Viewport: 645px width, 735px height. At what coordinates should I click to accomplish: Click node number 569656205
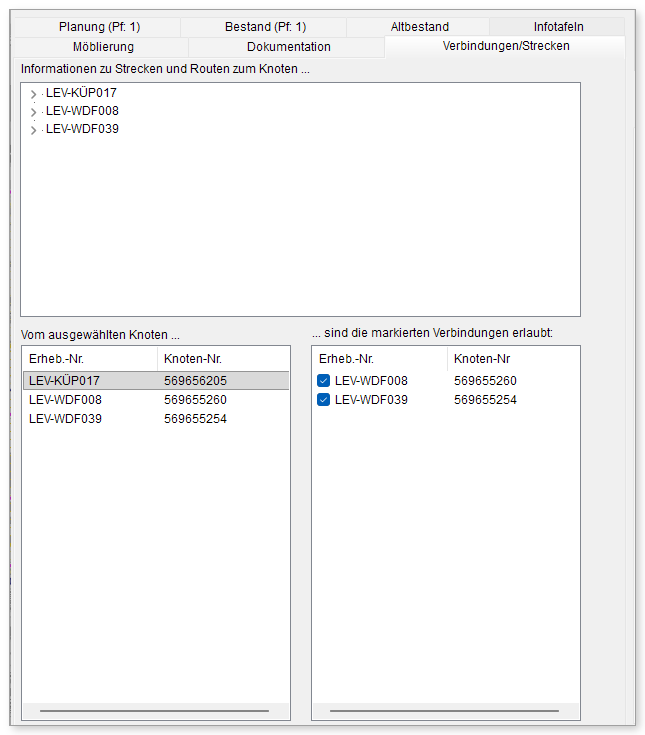pos(195,381)
